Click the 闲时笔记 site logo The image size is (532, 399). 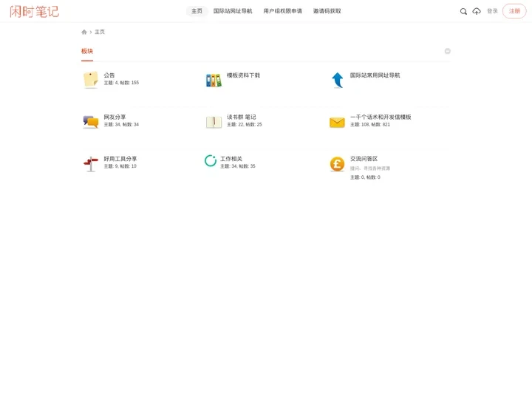[x=34, y=11]
